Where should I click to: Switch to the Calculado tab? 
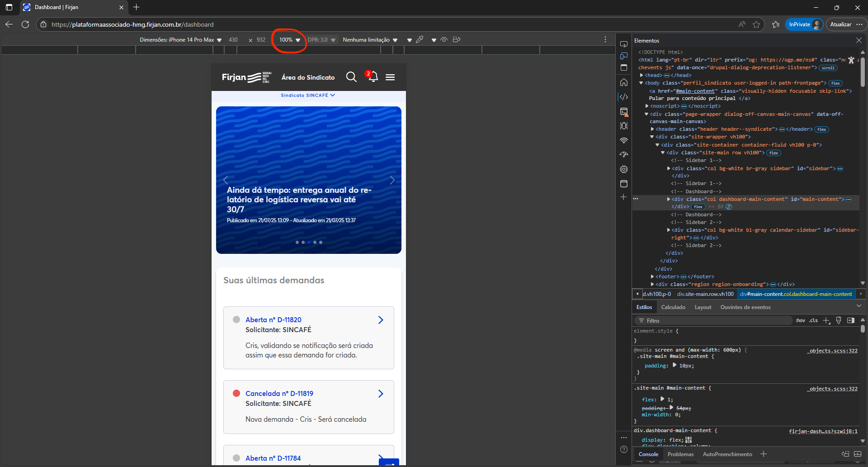(673, 307)
